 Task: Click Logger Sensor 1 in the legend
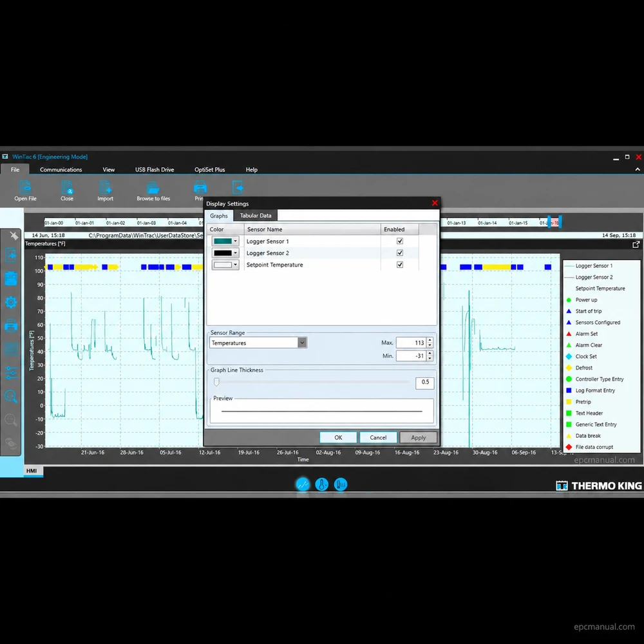point(594,266)
